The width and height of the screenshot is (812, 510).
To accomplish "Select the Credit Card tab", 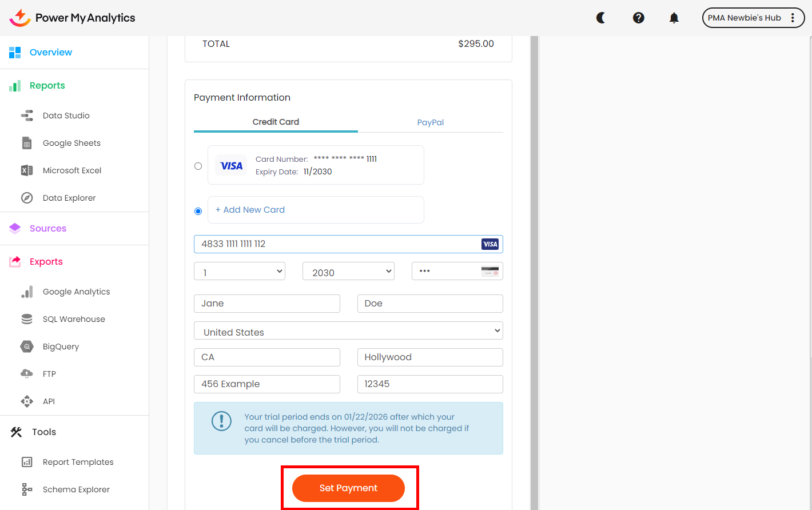I will (276, 122).
